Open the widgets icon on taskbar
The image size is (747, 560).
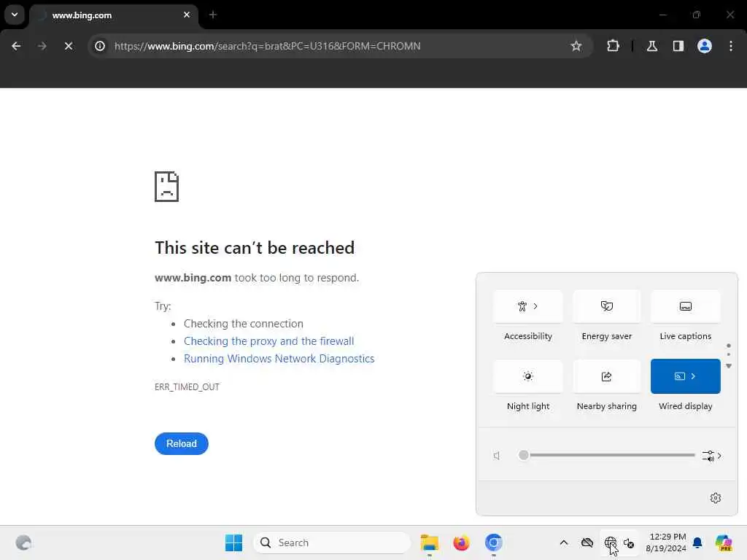pos(23,542)
